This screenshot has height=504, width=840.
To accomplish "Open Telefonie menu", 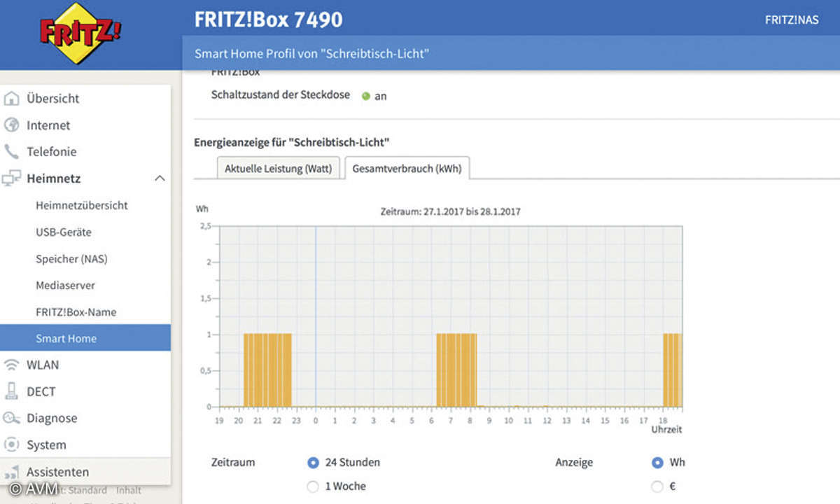I will [52, 152].
